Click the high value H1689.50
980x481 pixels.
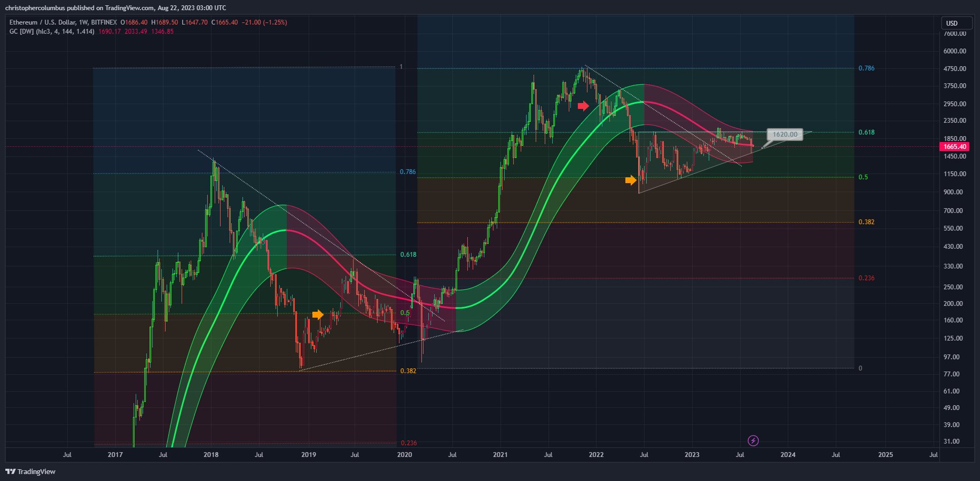pos(164,22)
